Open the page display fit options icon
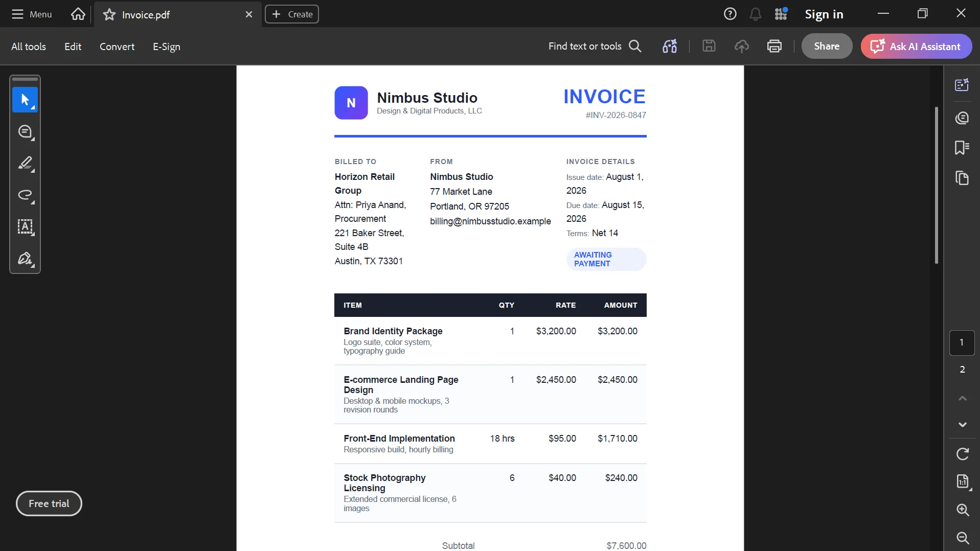This screenshot has width=980, height=551. coord(963,481)
